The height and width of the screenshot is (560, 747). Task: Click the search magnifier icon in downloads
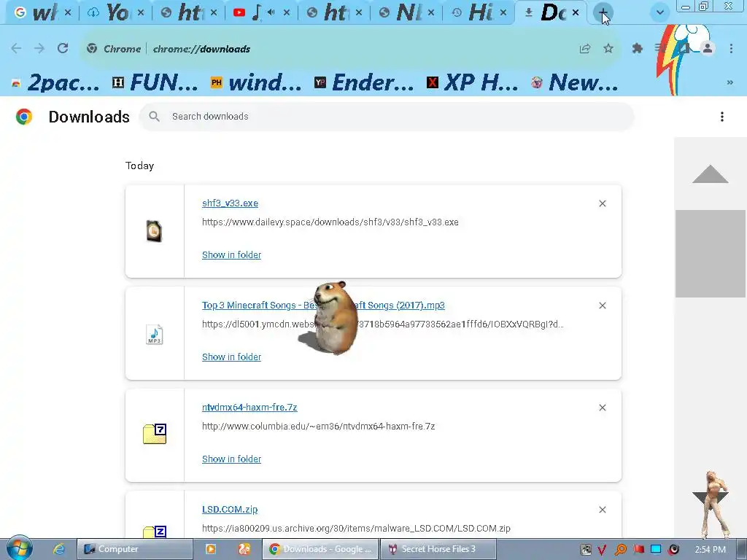(154, 116)
